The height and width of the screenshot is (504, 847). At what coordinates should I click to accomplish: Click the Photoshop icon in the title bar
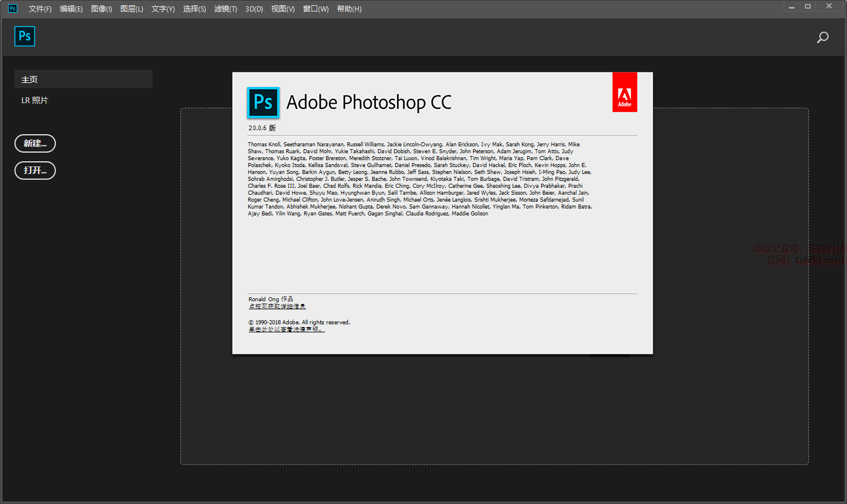point(12,9)
